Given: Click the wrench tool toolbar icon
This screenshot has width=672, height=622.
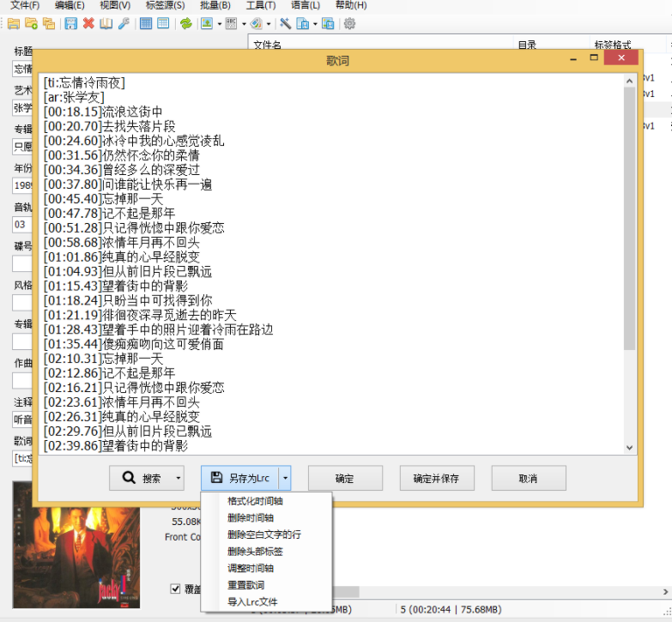Looking at the screenshot, I should click(x=124, y=23).
